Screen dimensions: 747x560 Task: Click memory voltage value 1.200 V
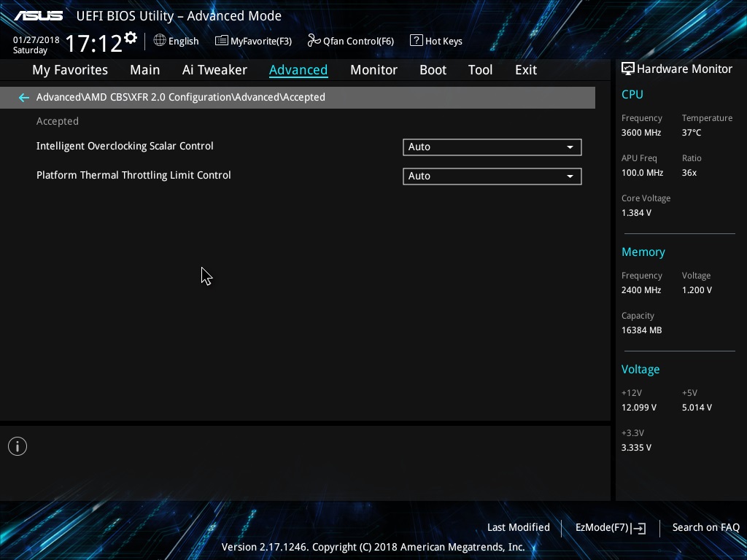(697, 290)
